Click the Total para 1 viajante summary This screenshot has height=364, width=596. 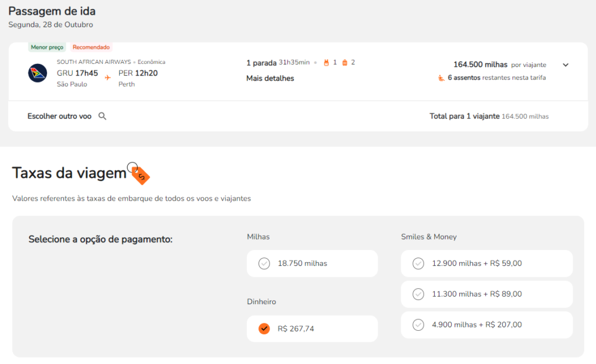[488, 116]
